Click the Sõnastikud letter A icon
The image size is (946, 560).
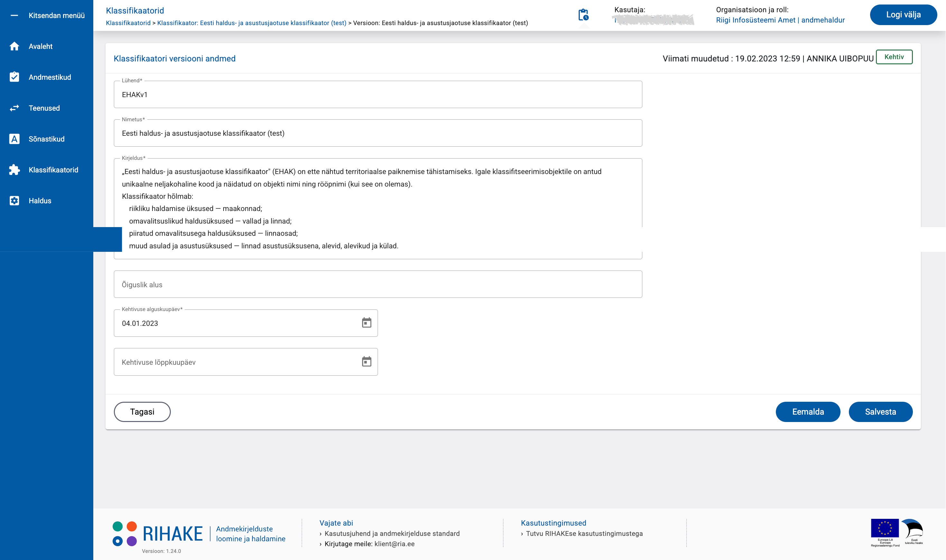point(14,139)
